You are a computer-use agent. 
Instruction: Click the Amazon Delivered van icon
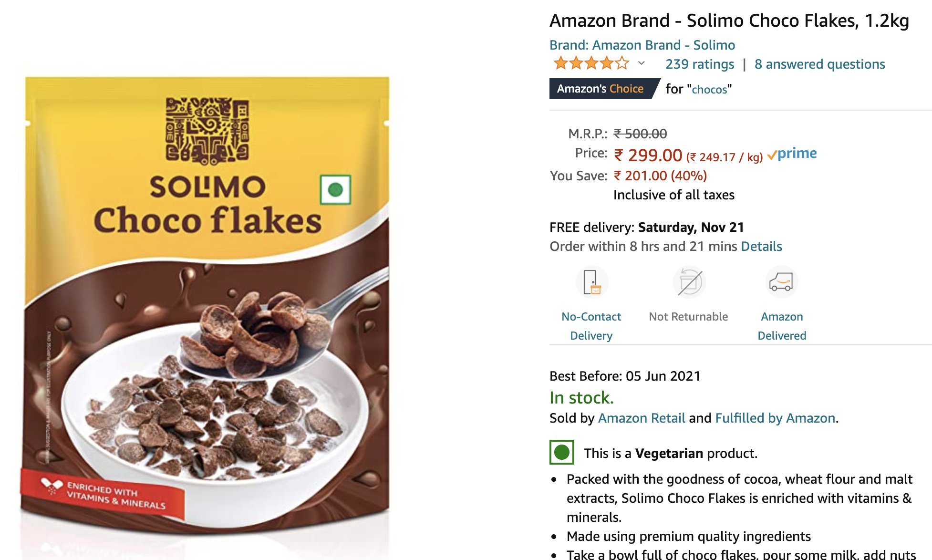[x=782, y=282]
